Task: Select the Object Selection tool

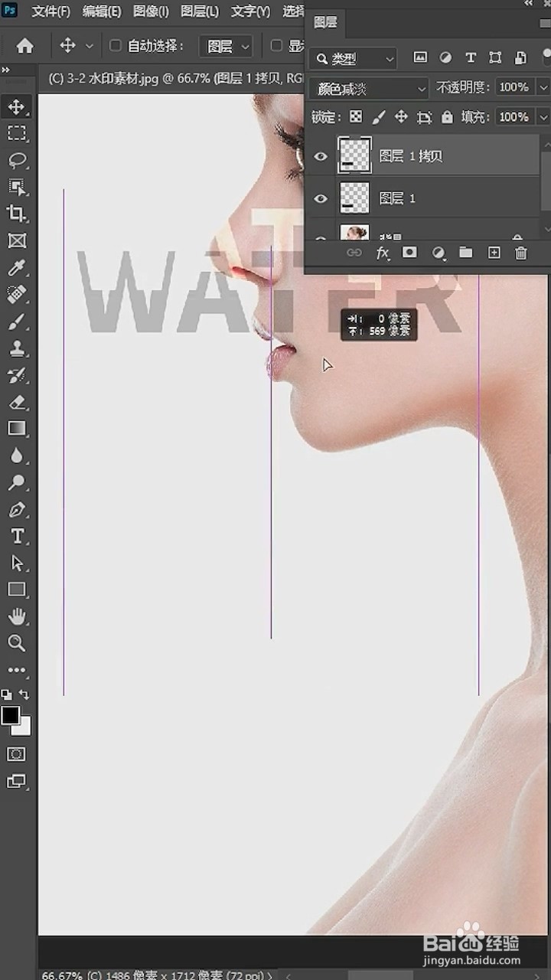Action: click(17, 187)
